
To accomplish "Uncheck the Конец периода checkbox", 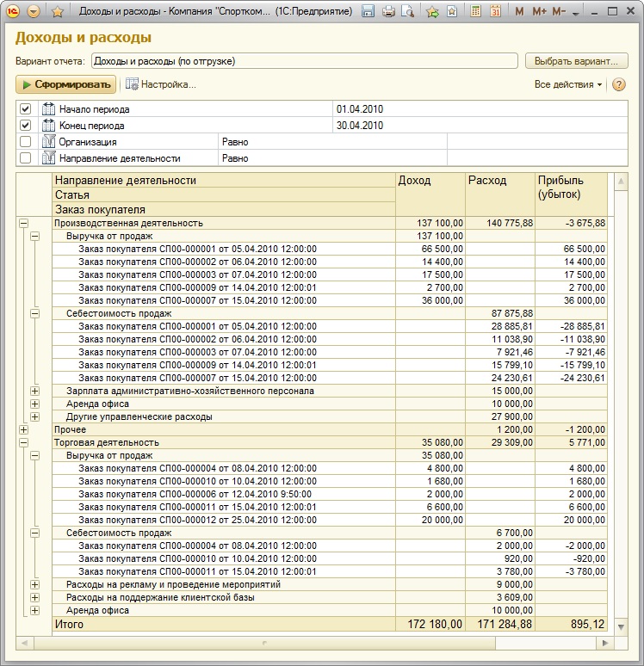I will click(x=25, y=126).
